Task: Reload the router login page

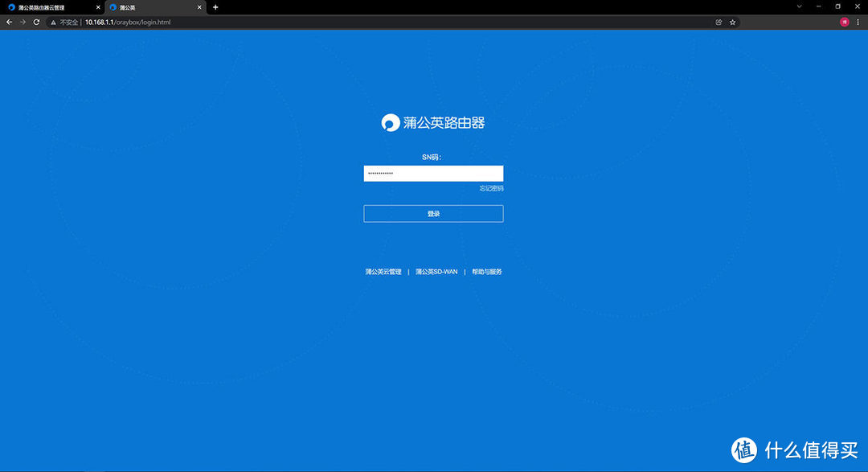Action: (36, 22)
